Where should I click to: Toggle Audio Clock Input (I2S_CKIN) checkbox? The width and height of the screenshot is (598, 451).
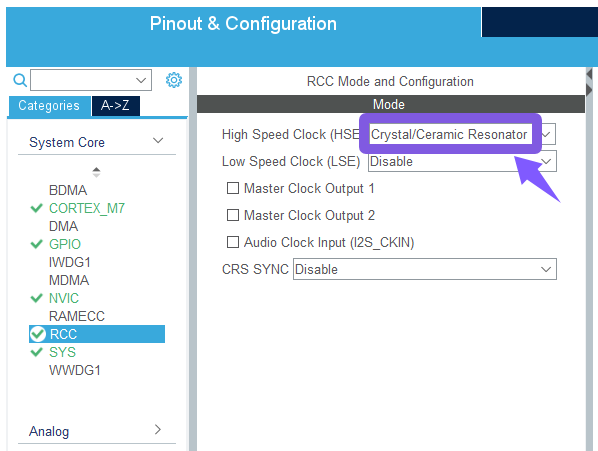pyautogui.click(x=233, y=242)
